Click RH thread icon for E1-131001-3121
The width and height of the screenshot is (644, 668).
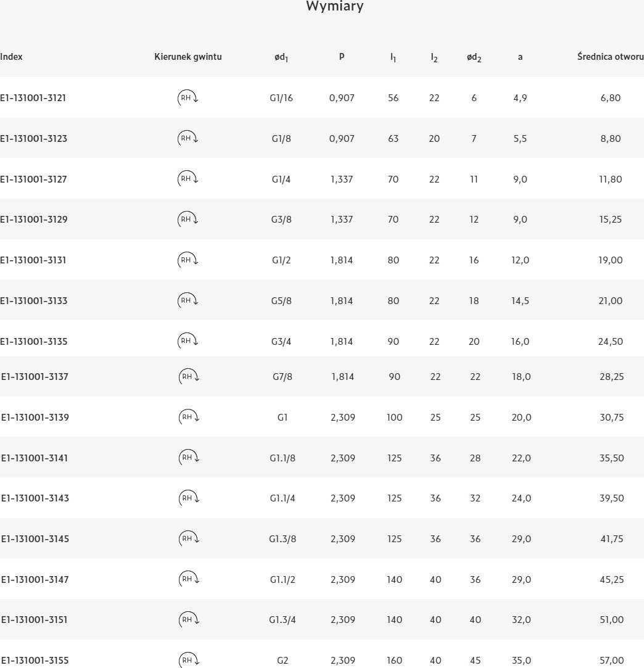188,97
